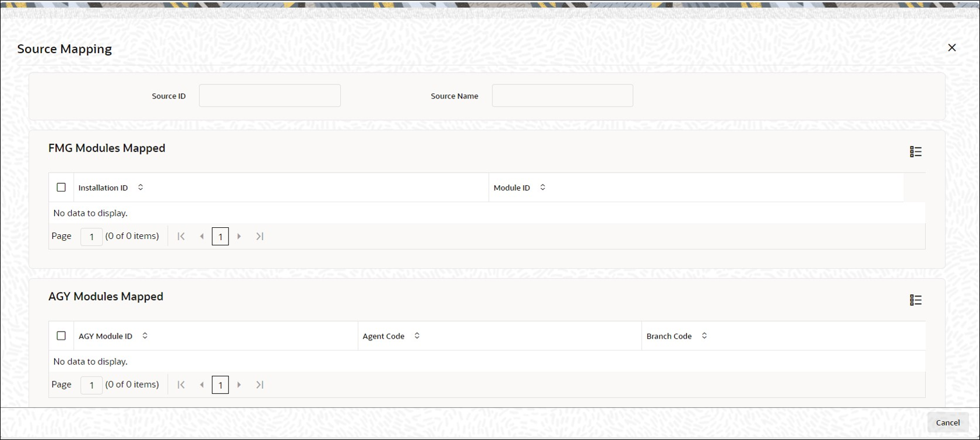Click the AGY Modules Mapped heading
Screen dimensions: 980x440
(x=106, y=297)
